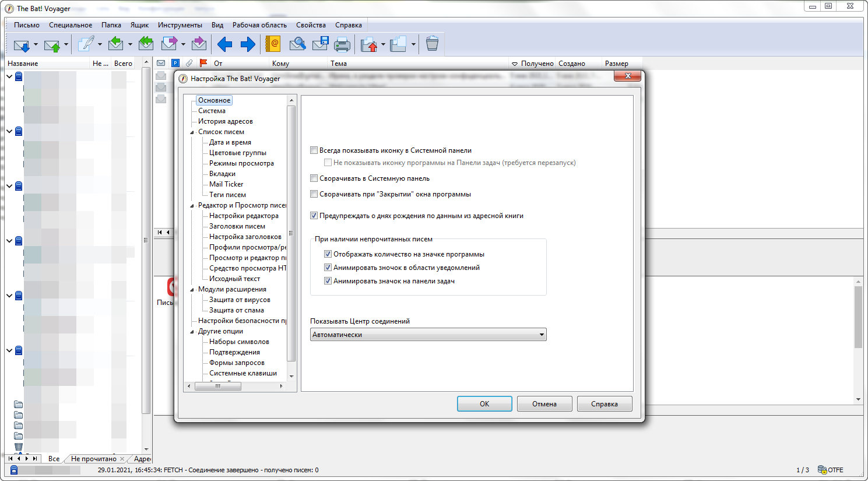Toggle 'Сворачивать в Системную панель' checkbox
868x481 pixels.
click(314, 178)
